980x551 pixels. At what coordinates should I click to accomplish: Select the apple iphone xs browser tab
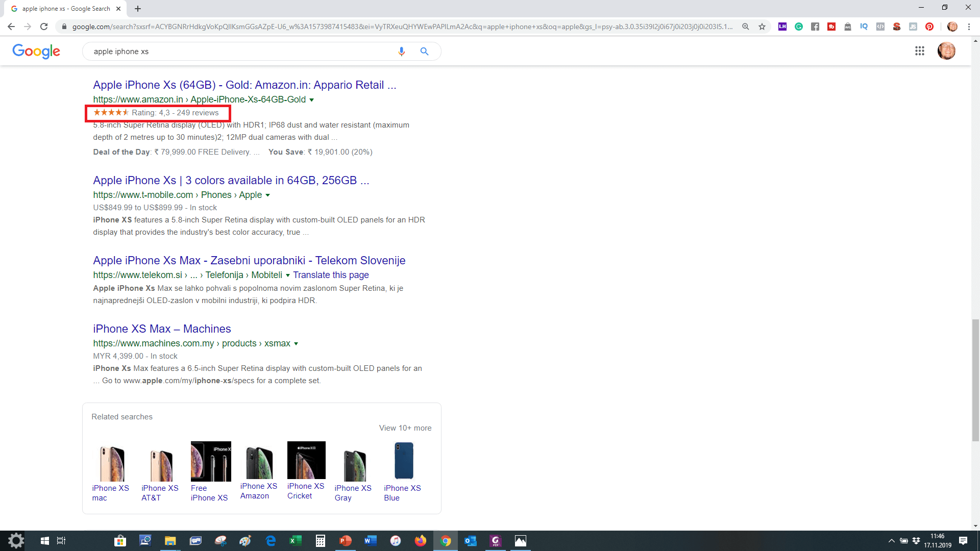coord(65,9)
